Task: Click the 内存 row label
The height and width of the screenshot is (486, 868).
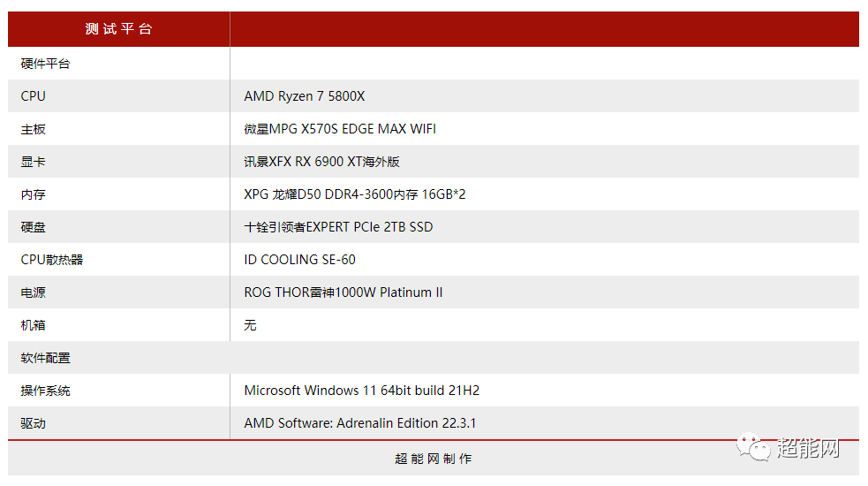Action: coord(34,194)
